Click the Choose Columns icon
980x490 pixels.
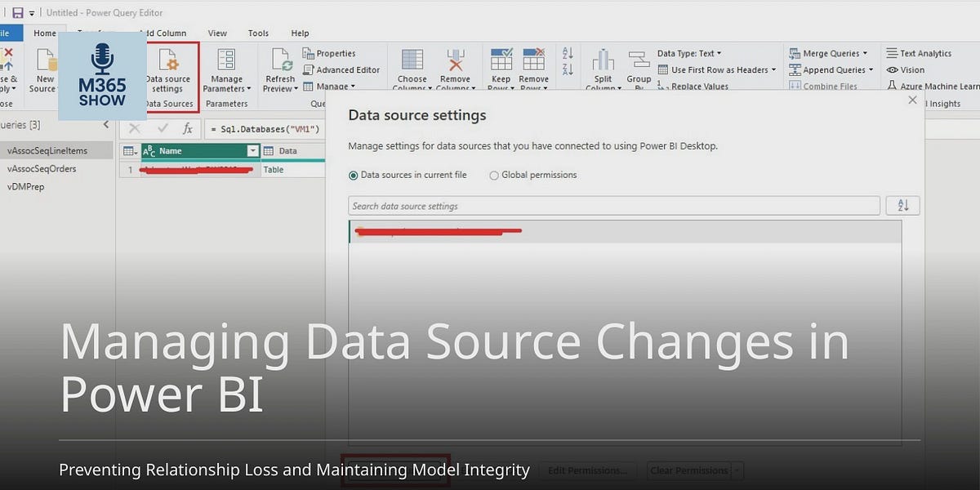(412, 60)
